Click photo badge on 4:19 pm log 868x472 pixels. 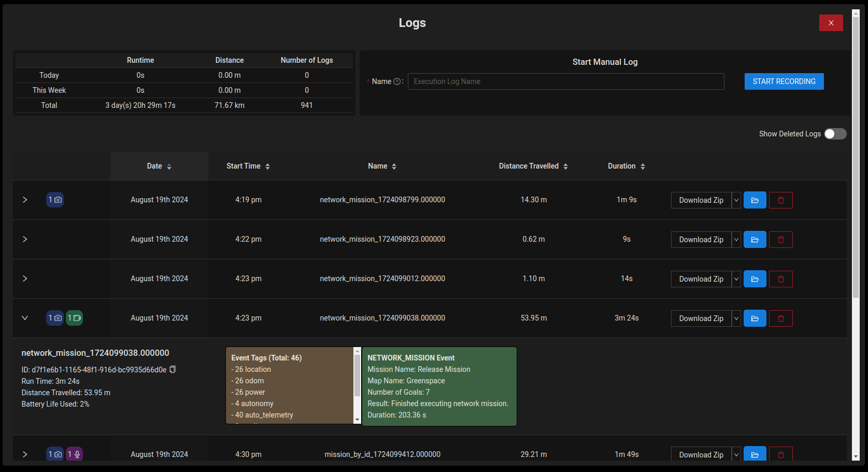[x=55, y=200]
